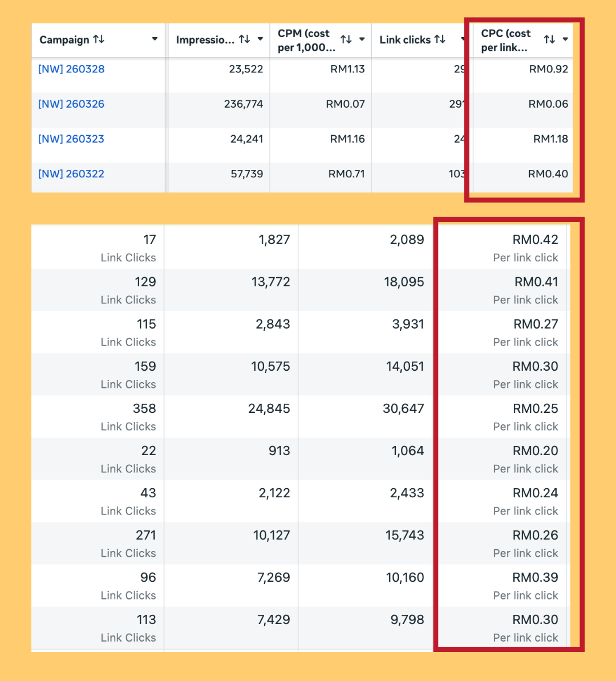This screenshot has height=681, width=616.
Task: Open campaign [NW] 260326
Action: pos(71,104)
